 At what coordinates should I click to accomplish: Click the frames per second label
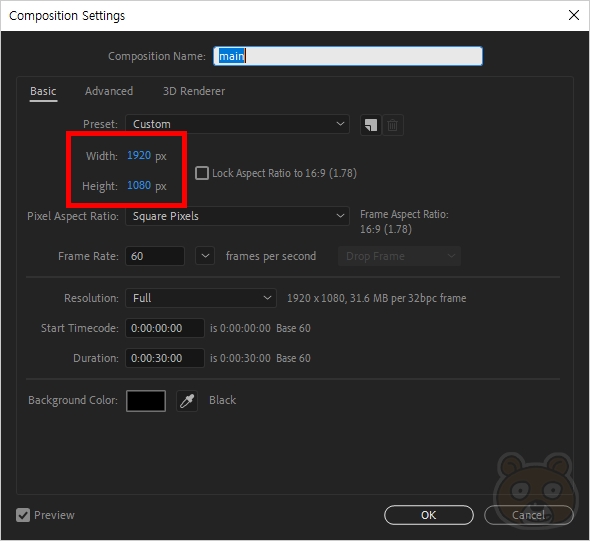[x=271, y=256]
